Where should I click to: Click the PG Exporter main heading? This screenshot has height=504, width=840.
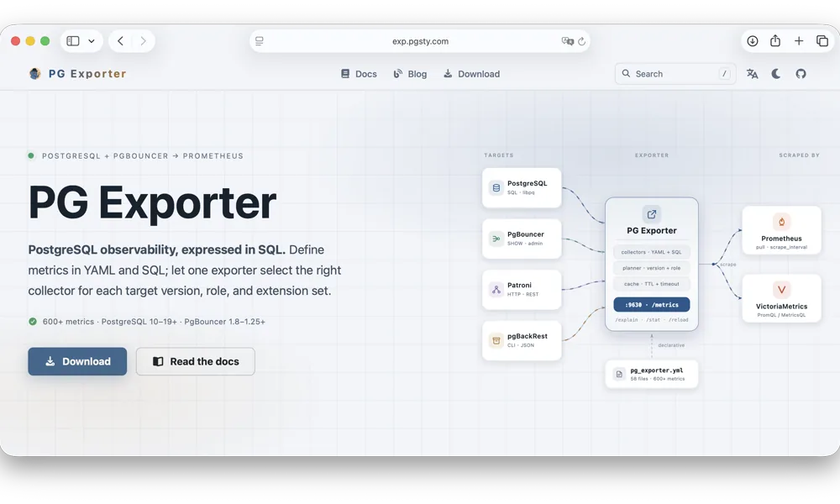click(x=152, y=202)
